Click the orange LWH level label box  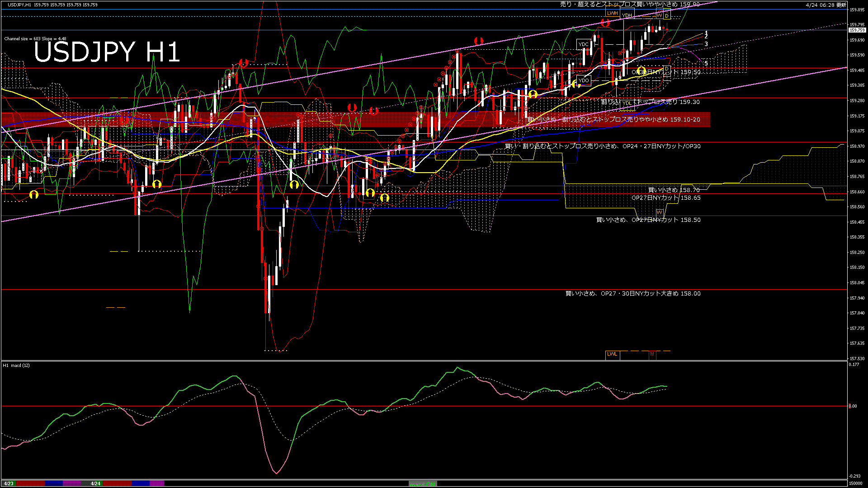pyautogui.click(x=612, y=14)
